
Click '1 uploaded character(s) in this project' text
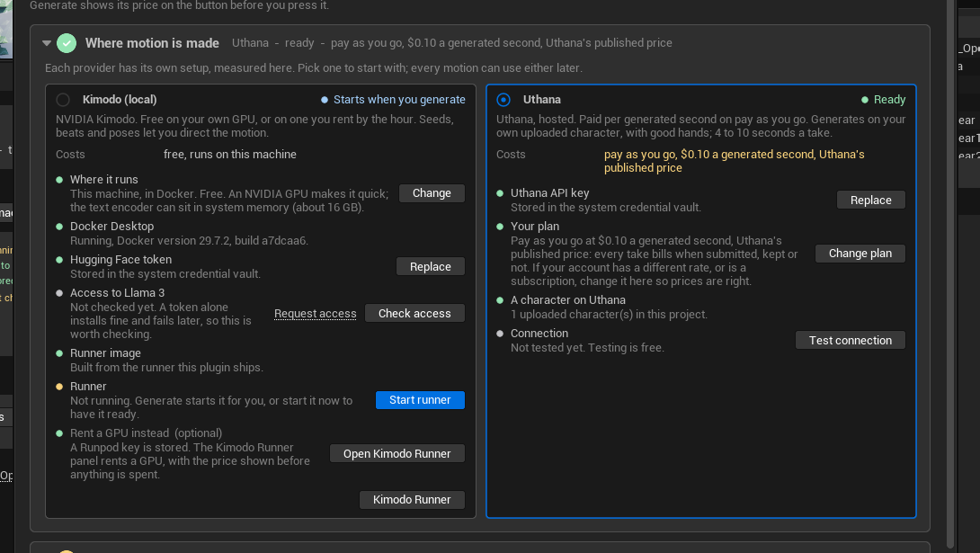[x=609, y=315]
